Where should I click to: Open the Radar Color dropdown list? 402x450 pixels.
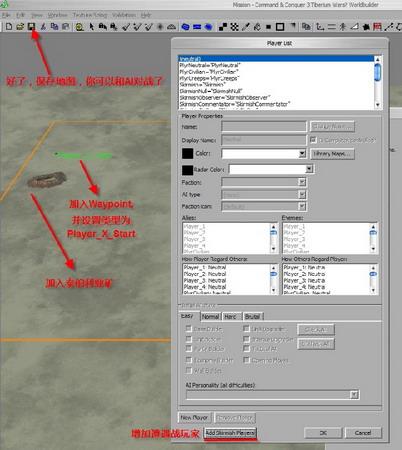coord(309,169)
